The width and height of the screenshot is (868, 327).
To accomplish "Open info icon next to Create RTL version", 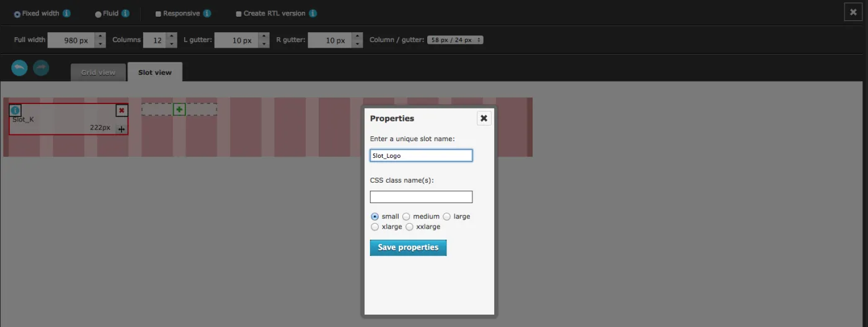I will pyautogui.click(x=313, y=13).
